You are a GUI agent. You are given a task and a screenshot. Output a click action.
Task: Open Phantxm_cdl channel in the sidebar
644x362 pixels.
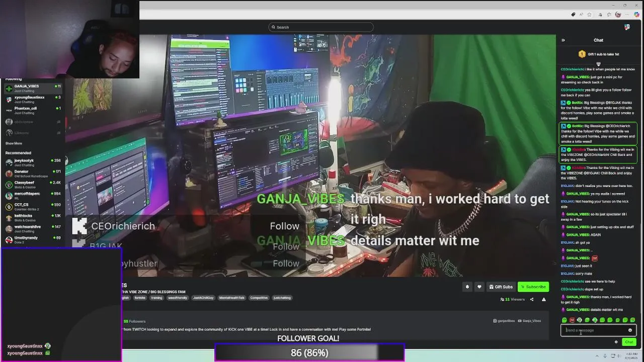click(x=33, y=110)
